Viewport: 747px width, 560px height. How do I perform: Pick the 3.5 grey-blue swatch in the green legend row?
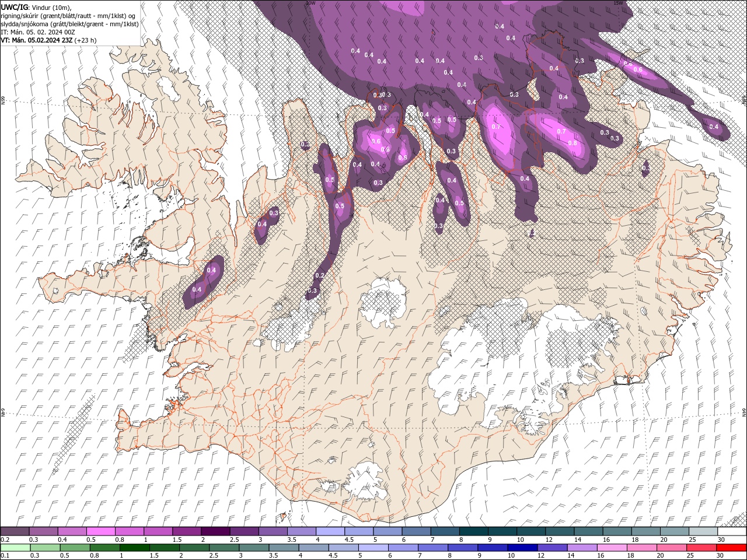[x=284, y=548]
